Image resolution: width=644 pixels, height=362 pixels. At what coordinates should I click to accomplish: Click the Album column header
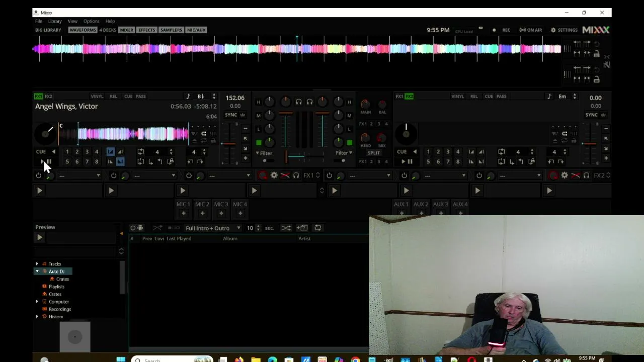[x=230, y=238]
